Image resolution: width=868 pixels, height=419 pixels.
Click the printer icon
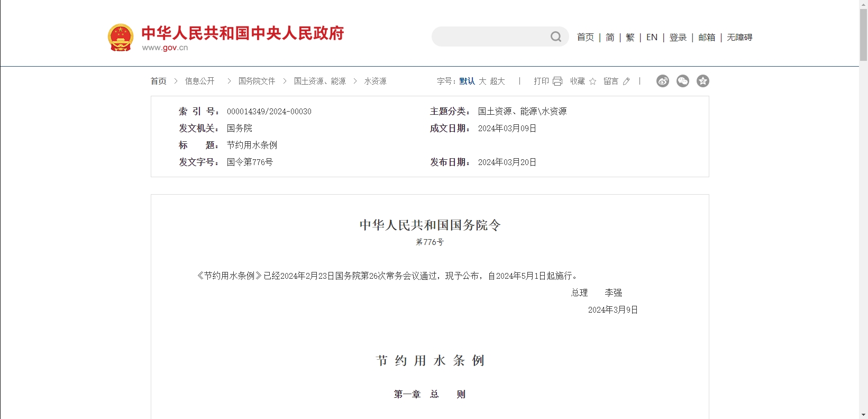(x=558, y=81)
